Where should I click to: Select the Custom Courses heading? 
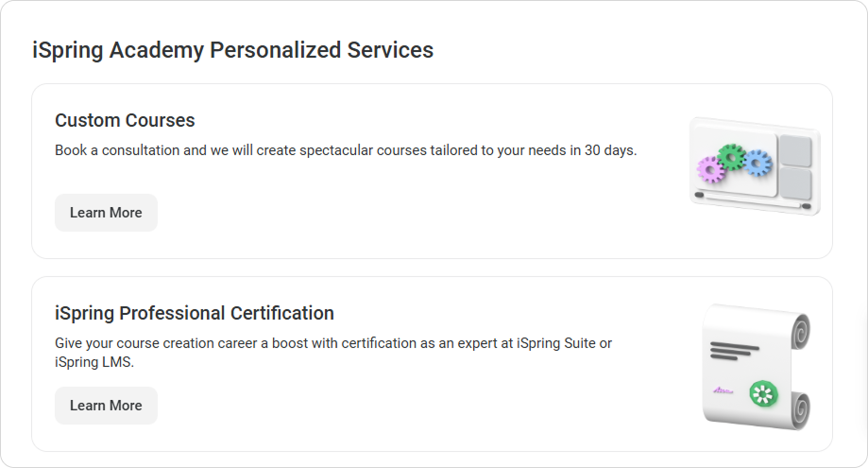(x=125, y=120)
